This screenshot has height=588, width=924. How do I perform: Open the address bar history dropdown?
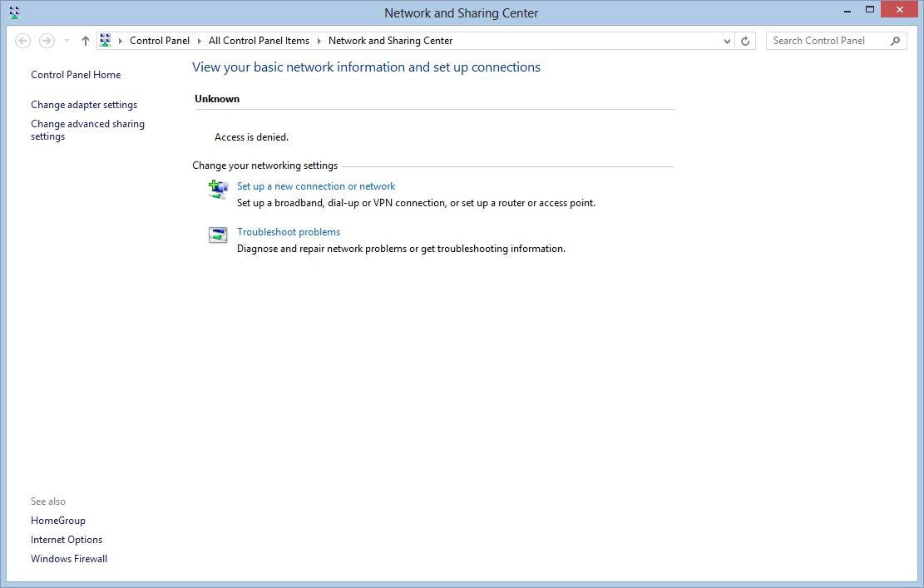coord(727,41)
